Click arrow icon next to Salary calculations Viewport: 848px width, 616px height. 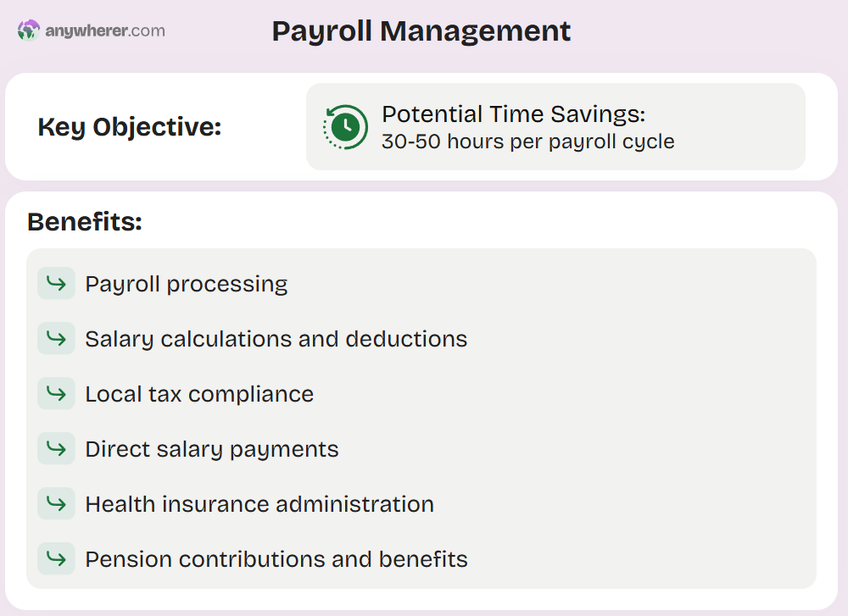[x=56, y=339]
